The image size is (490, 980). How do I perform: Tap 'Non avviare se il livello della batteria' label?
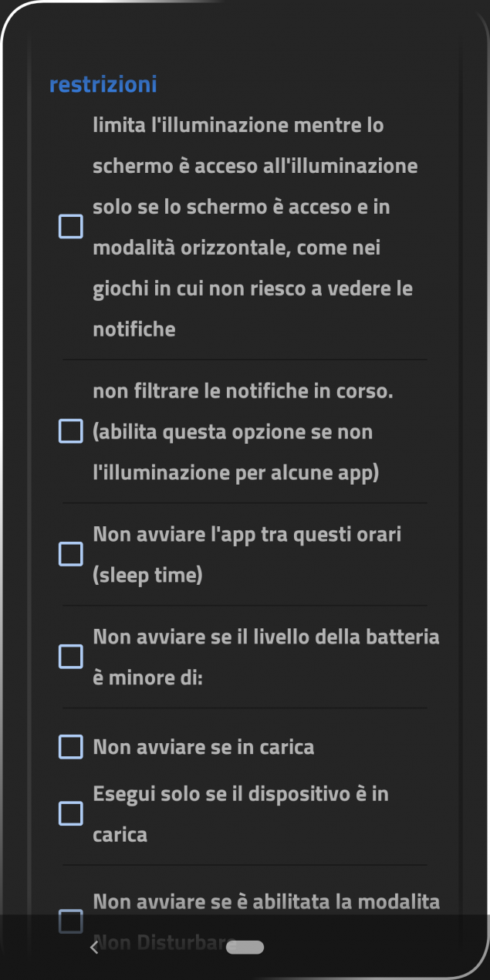tap(266, 637)
